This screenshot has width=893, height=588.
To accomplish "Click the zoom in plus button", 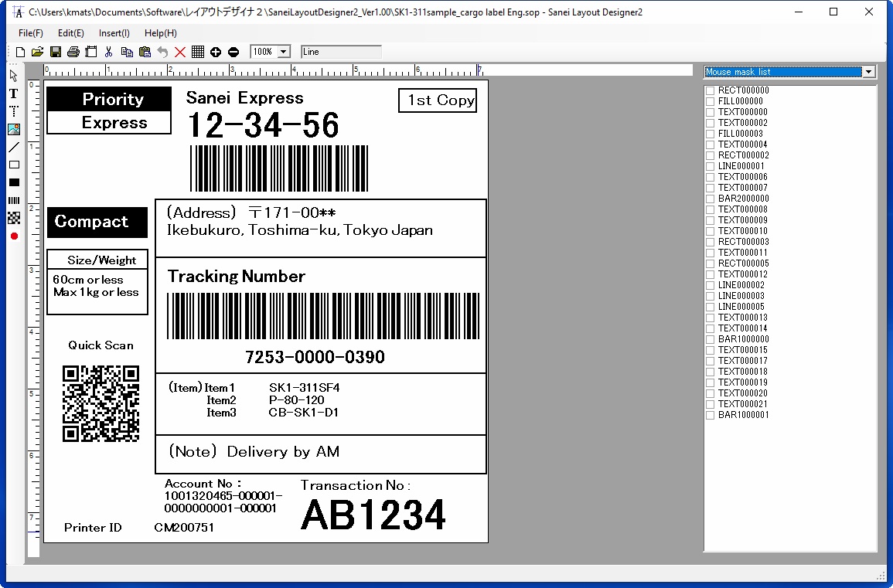I will click(216, 52).
